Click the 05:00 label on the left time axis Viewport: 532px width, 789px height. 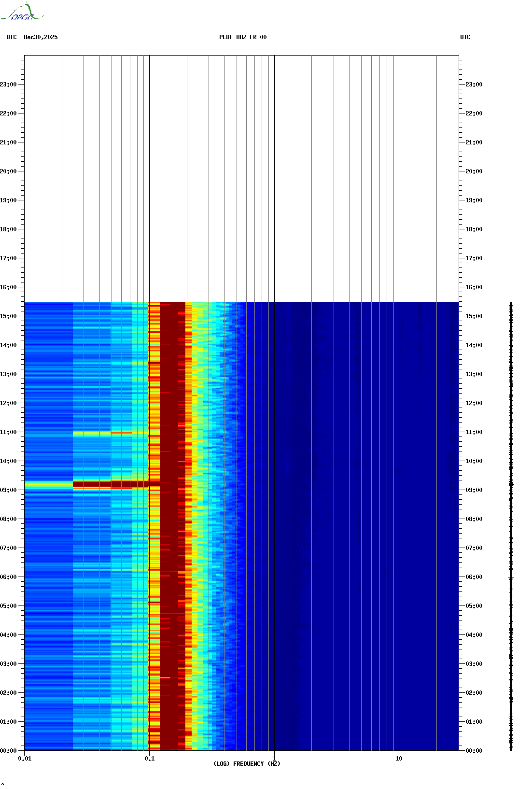(8, 606)
